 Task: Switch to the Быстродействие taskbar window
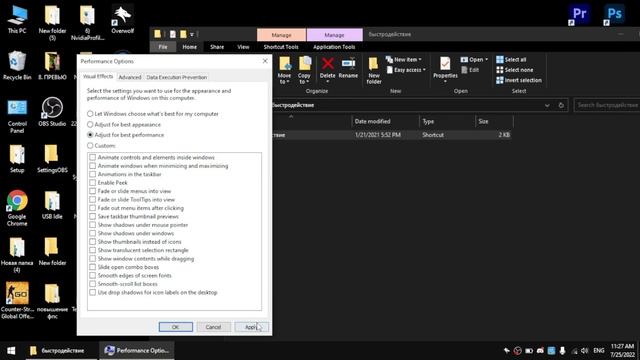click(x=61, y=351)
